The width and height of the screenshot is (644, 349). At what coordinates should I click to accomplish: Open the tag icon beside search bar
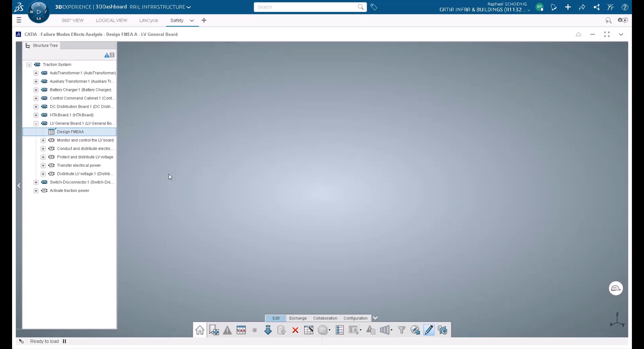374,7
